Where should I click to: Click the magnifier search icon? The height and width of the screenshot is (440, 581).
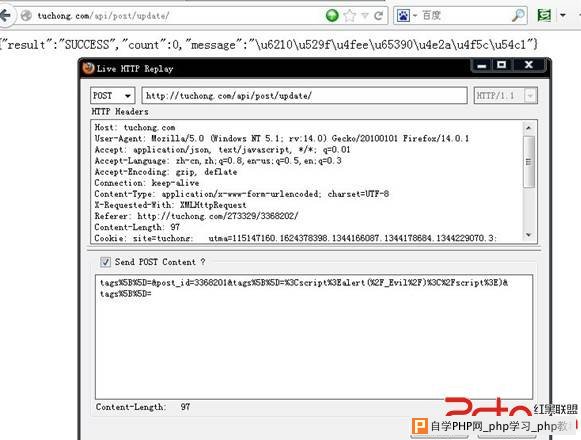[x=518, y=16]
